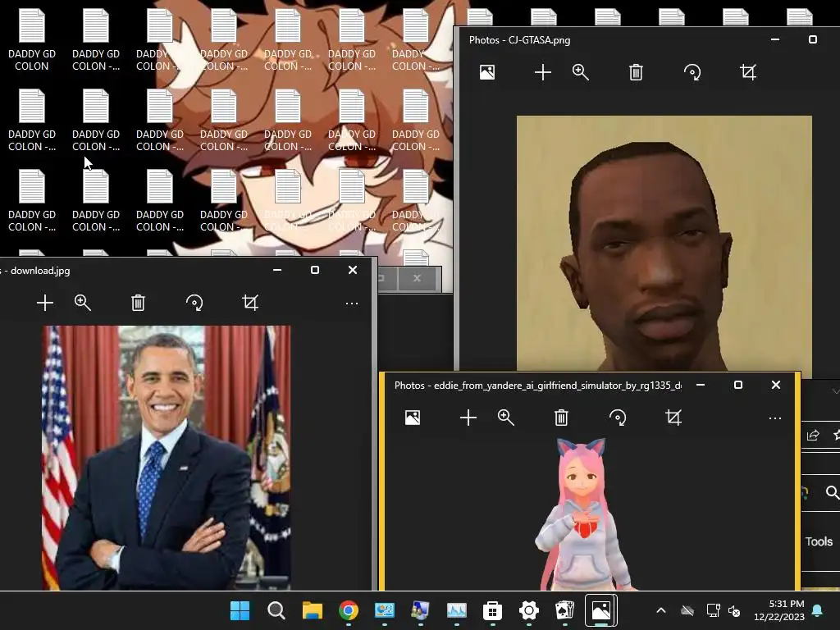Show hidden tray icons chevron
The image size is (840, 630).
[x=661, y=610]
